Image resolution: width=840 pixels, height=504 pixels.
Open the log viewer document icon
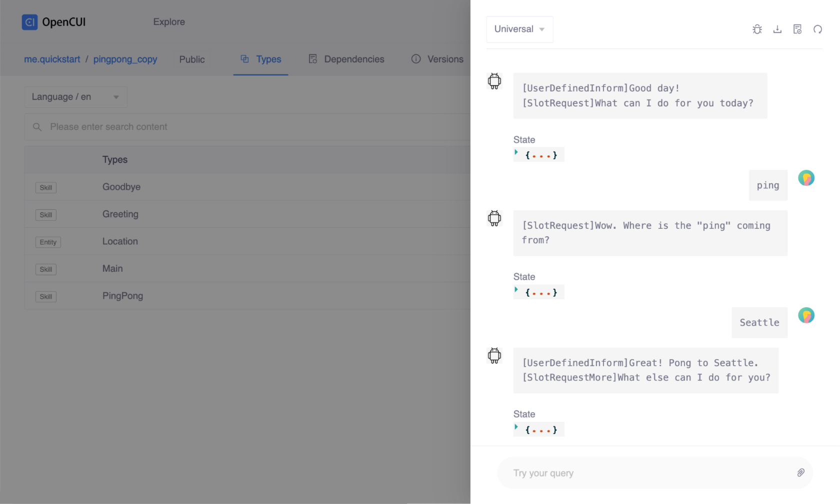click(797, 29)
